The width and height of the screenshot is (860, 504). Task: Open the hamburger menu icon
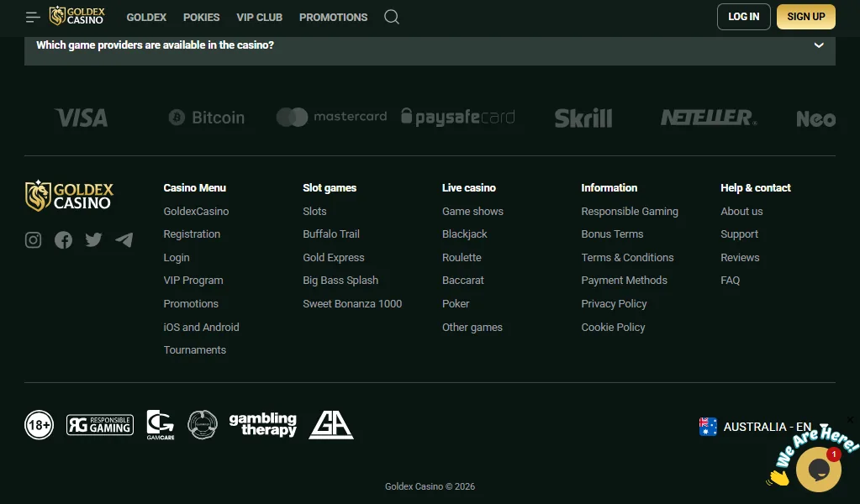(33, 17)
